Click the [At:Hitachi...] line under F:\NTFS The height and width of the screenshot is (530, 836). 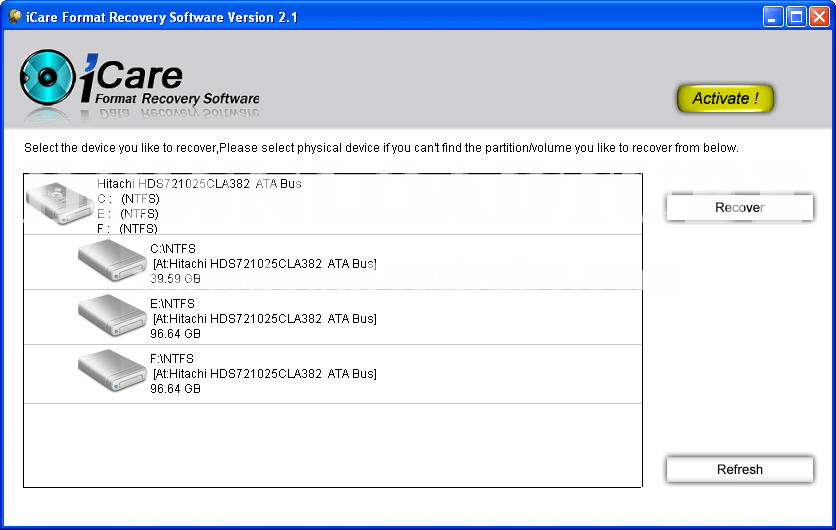[x=264, y=373]
